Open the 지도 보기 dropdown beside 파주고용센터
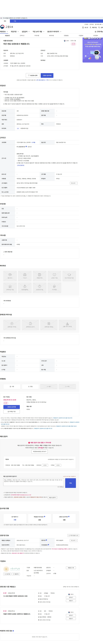Screen dimensions: 103x644 73,540
